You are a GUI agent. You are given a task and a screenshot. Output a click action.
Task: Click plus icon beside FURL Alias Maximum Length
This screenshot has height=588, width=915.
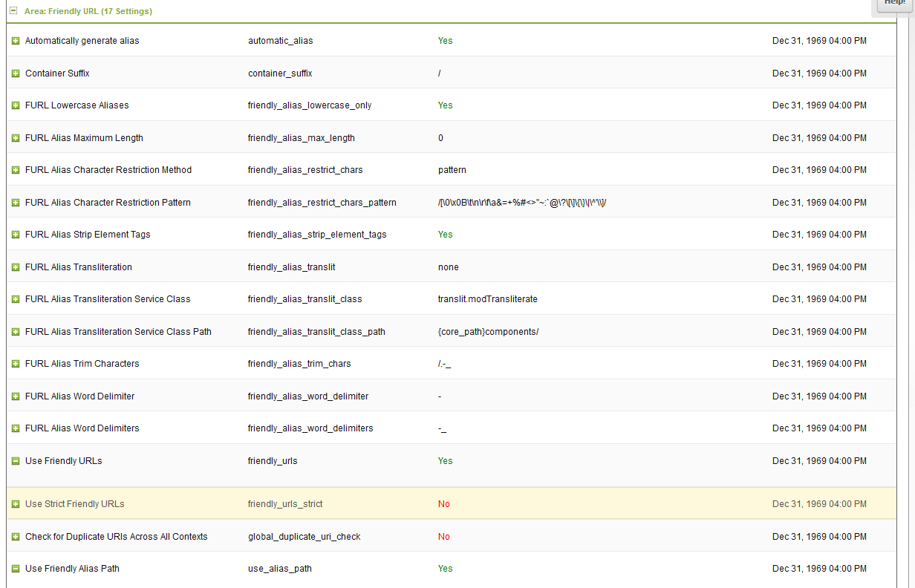pos(16,138)
